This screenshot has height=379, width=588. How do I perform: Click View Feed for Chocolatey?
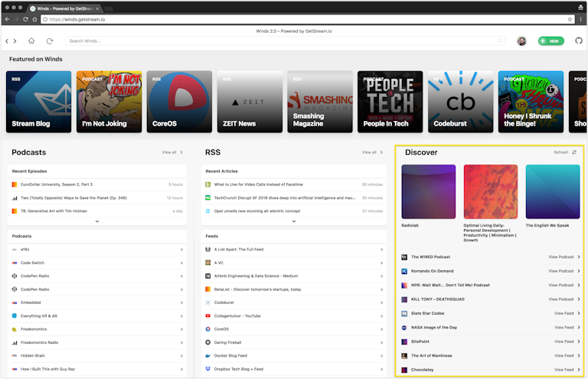coord(567,370)
